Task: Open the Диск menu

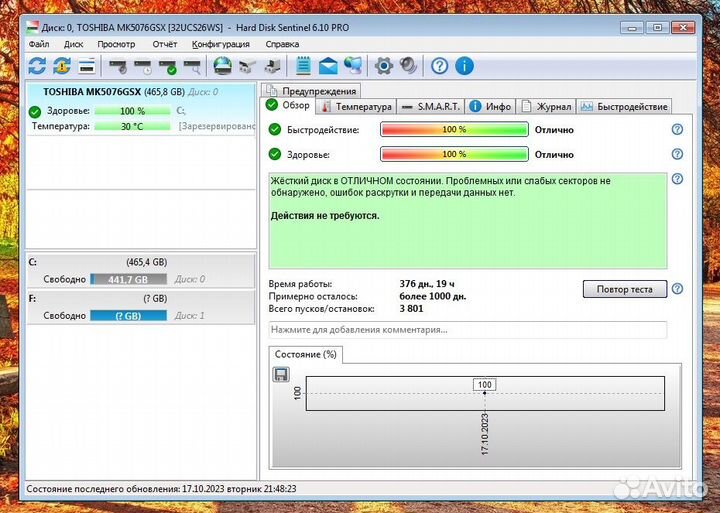Action: coord(73,44)
